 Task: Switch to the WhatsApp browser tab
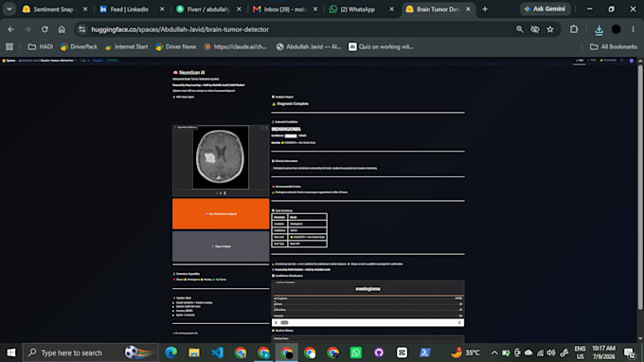point(357,9)
